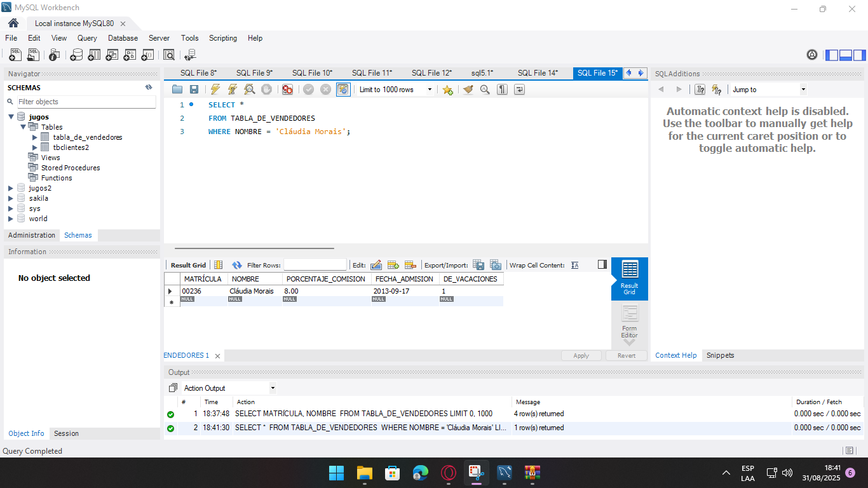Search table data icon in main toolbar
Viewport: 868px width, 488px height.
point(169,55)
